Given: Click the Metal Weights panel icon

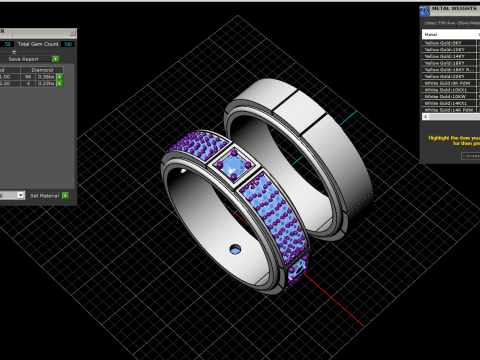Looking at the screenshot, I should click(424, 11).
